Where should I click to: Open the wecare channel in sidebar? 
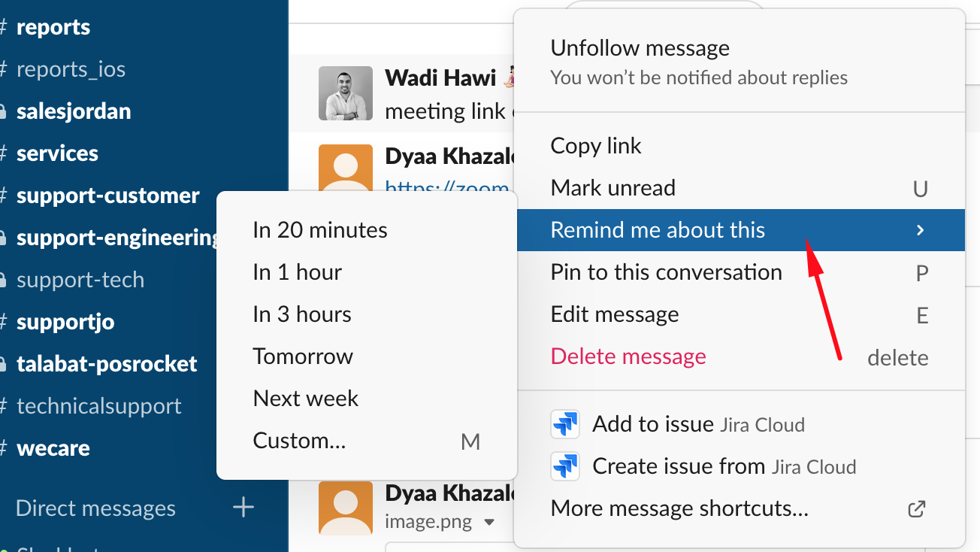click(53, 448)
